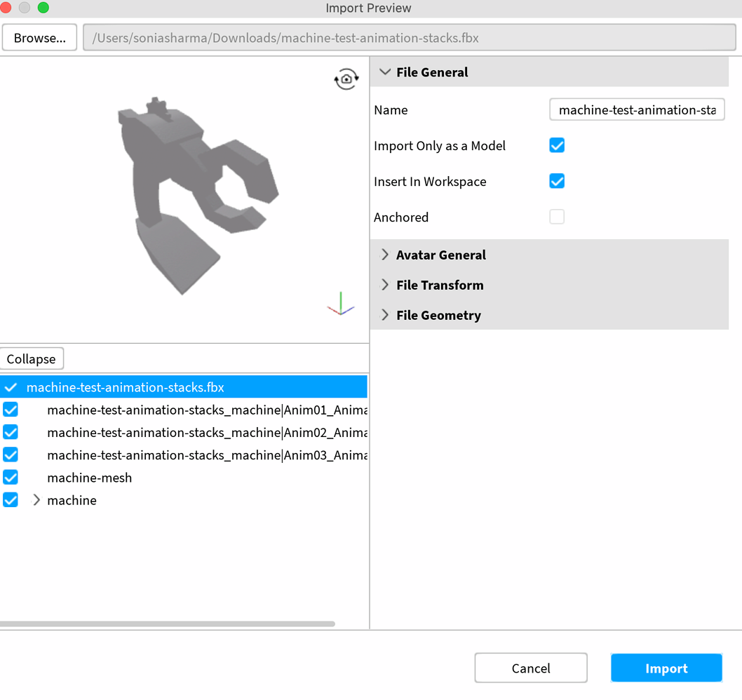Image resolution: width=742 pixels, height=700 pixels.
Task: Expand the File Geometry section
Action: (385, 315)
